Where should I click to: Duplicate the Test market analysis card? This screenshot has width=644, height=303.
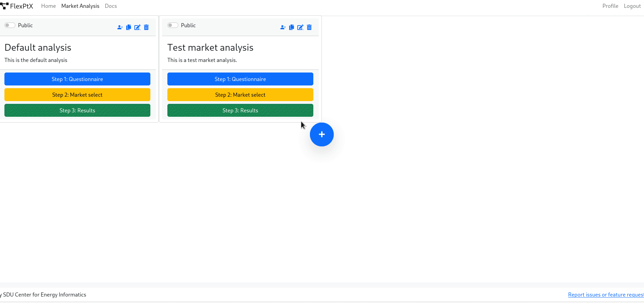click(292, 27)
